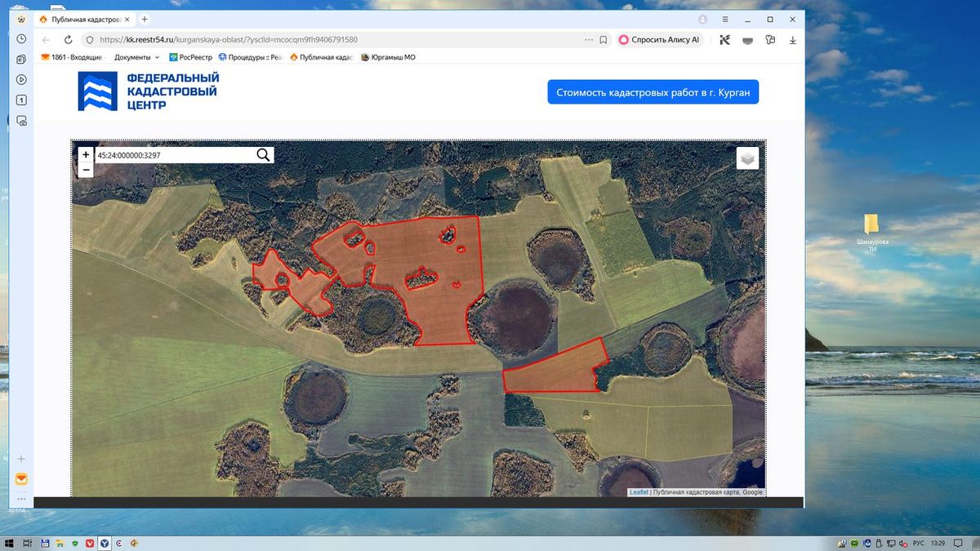Switch РУС input language in tray
980x551 pixels.
[918, 543]
